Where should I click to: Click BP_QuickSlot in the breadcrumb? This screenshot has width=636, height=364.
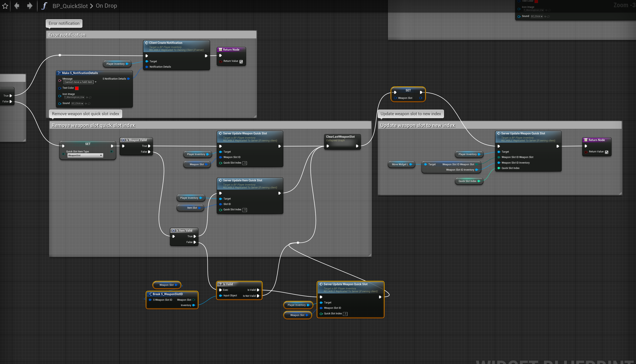70,6
